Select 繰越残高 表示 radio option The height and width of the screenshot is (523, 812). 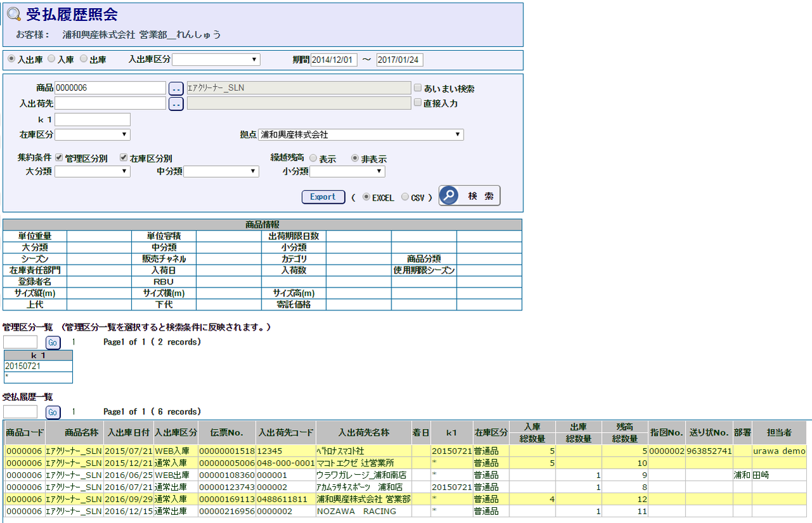click(x=313, y=159)
